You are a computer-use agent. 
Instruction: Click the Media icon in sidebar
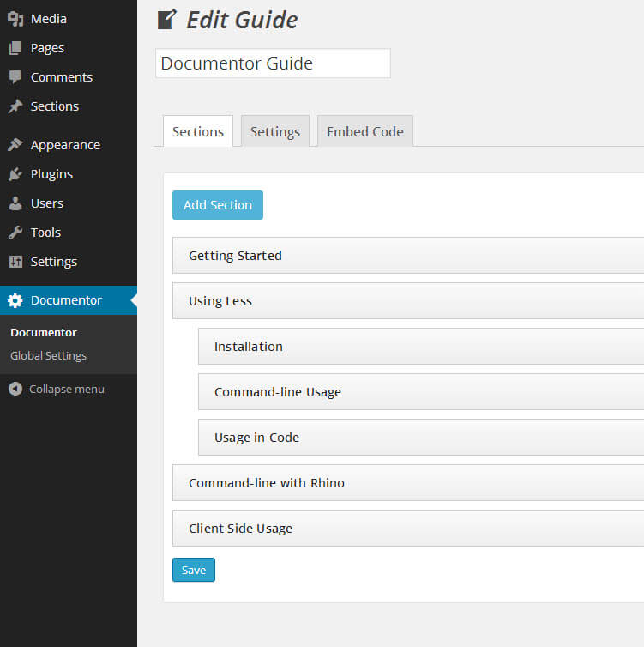(15, 19)
